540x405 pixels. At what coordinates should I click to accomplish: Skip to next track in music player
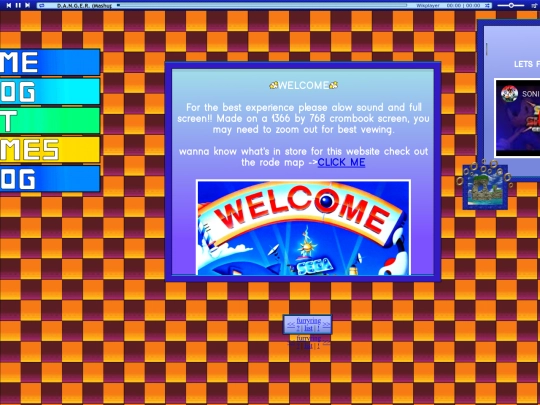(28, 5)
